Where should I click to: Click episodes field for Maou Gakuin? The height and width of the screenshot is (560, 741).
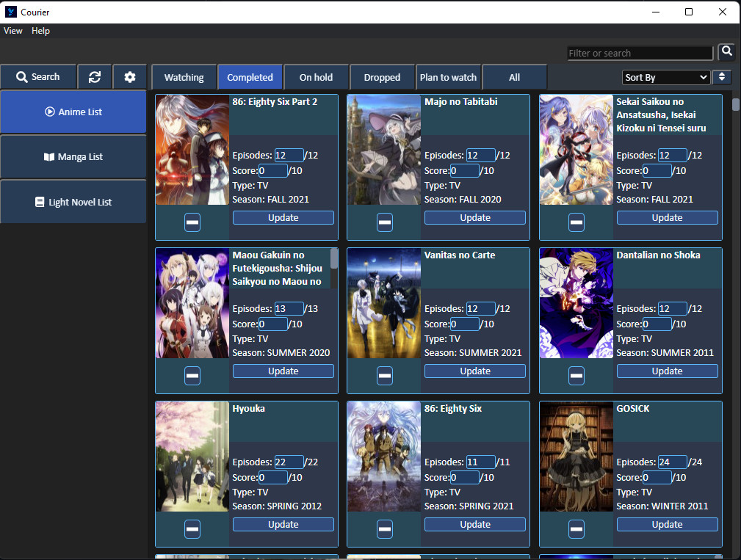click(289, 309)
